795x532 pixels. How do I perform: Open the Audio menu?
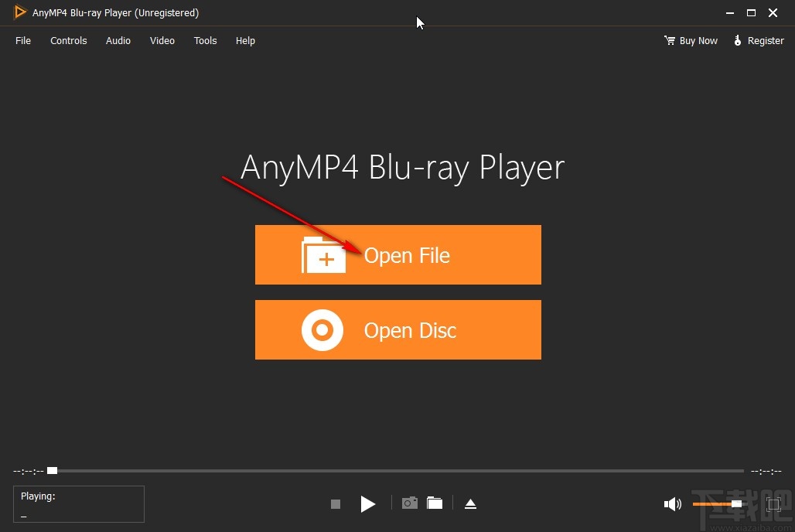point(118,40)
